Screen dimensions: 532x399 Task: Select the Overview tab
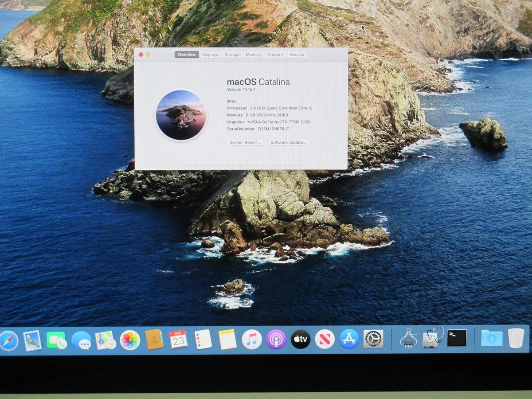click(187, 55)
